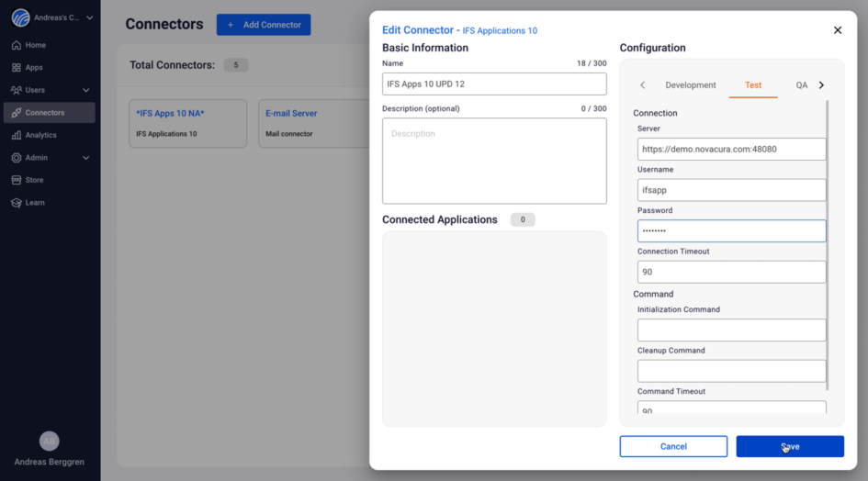Click into the Command Timeout field
The image size is (868, 481).
(731, 408)
